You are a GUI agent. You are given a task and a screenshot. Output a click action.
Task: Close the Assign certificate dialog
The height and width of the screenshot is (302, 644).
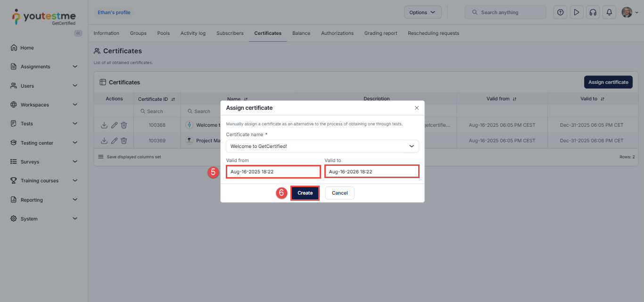coord(417,108)
